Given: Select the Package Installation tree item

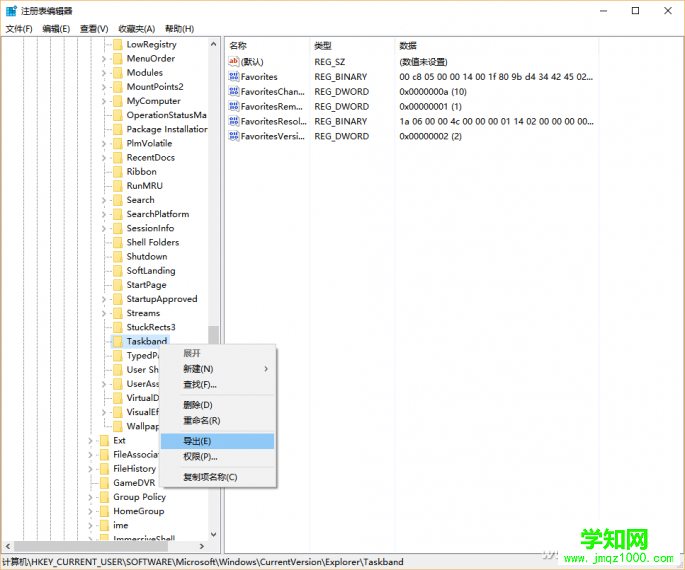Looking at the screenshot, I should point(167,129).
